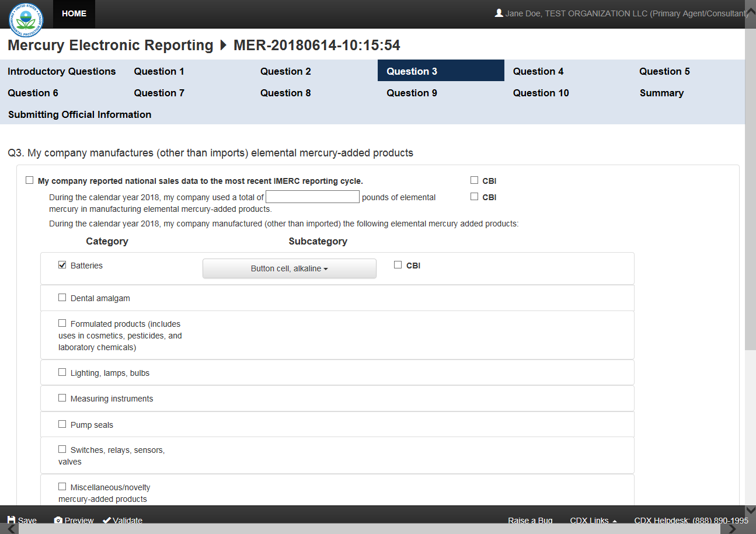The image size is (756, 534).
Task: Check Lighting, lamps, bulbs category
Action: point(62,372)
